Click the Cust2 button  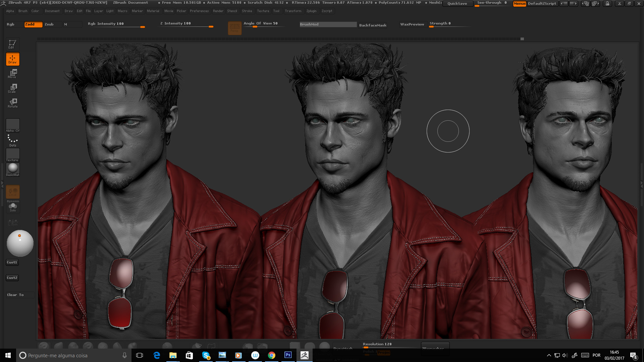point(12,278)
